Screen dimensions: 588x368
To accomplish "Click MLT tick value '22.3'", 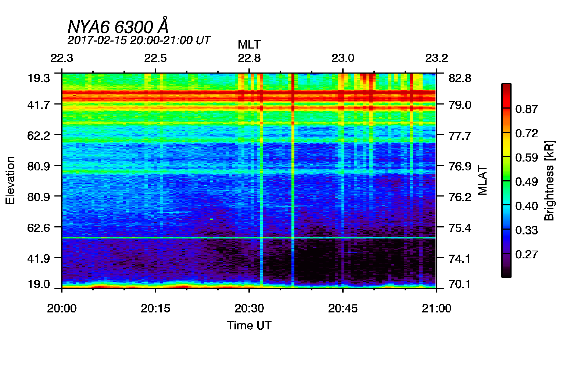I will pyautogui.click(x=62, y=58).
